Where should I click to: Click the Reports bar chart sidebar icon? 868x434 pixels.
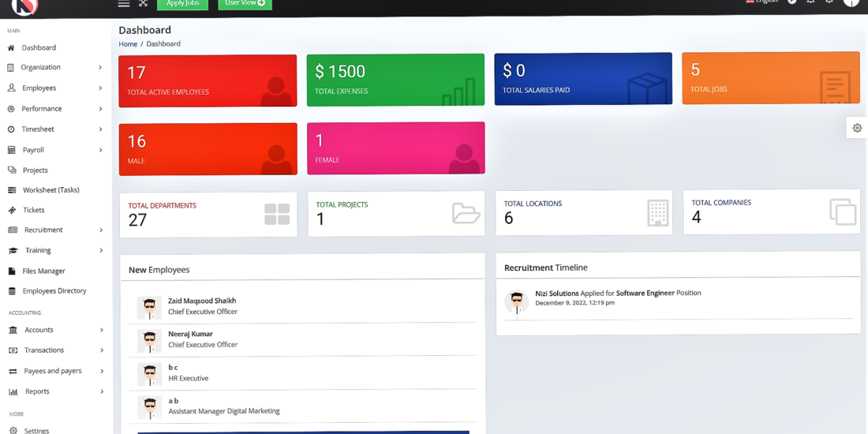pos(13,391)
